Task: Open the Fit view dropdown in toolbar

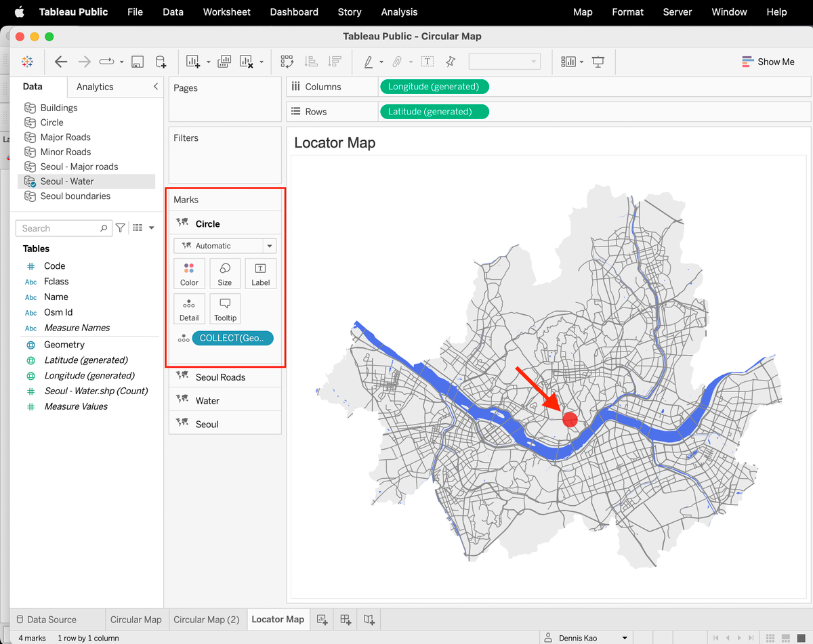Action: point(505,62)
